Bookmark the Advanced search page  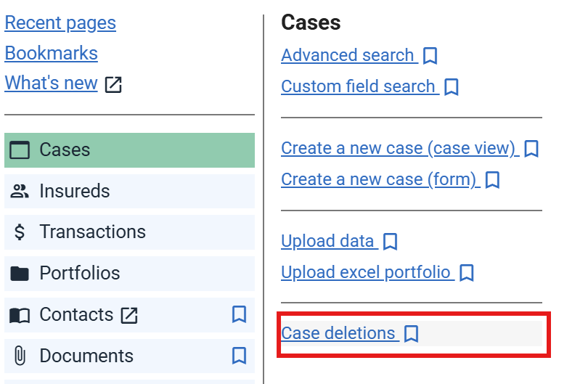(x=430, y=56)
